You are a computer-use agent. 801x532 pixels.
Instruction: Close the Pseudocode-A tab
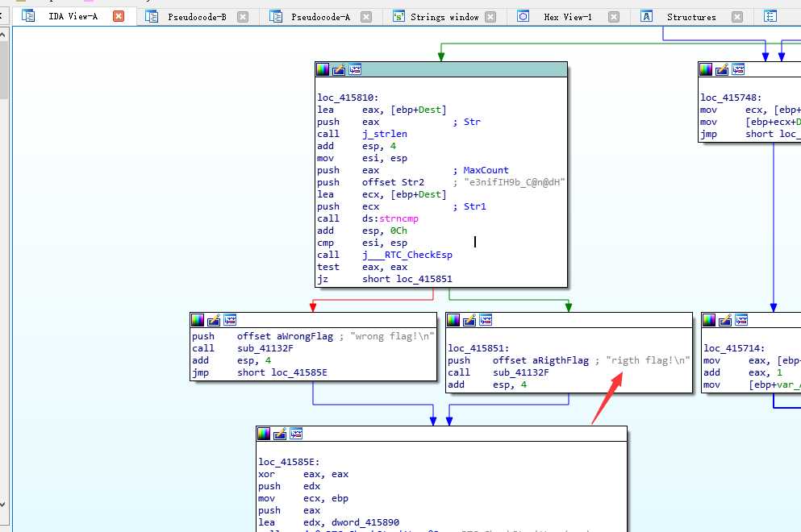click(366, 17)
